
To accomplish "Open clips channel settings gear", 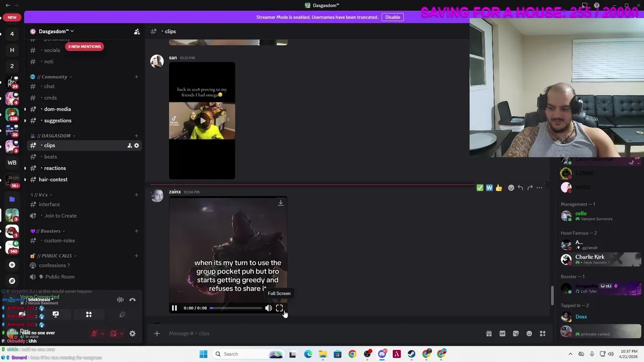I will [x=136, y=145].
